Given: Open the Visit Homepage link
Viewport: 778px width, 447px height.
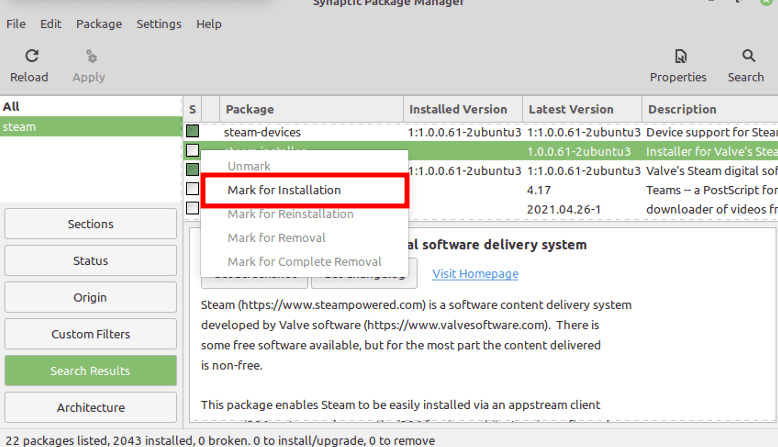Looking at the screenshot, I should [x=475, y=274].
